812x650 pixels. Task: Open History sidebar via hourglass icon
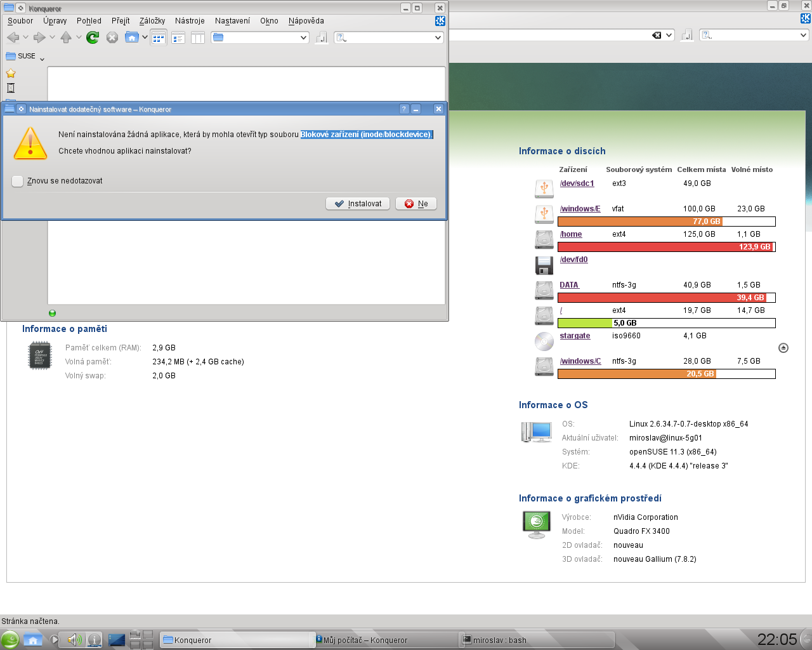11,88
